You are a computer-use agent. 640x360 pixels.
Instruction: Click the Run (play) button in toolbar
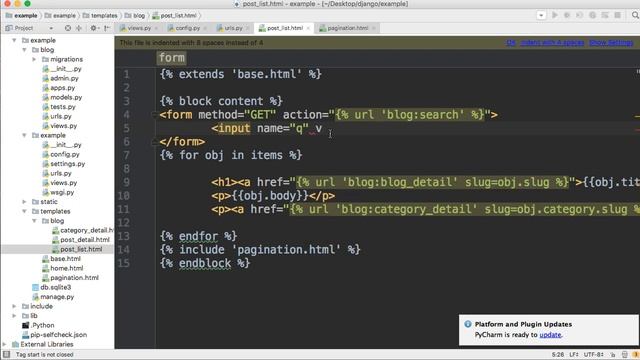(555, 15)
